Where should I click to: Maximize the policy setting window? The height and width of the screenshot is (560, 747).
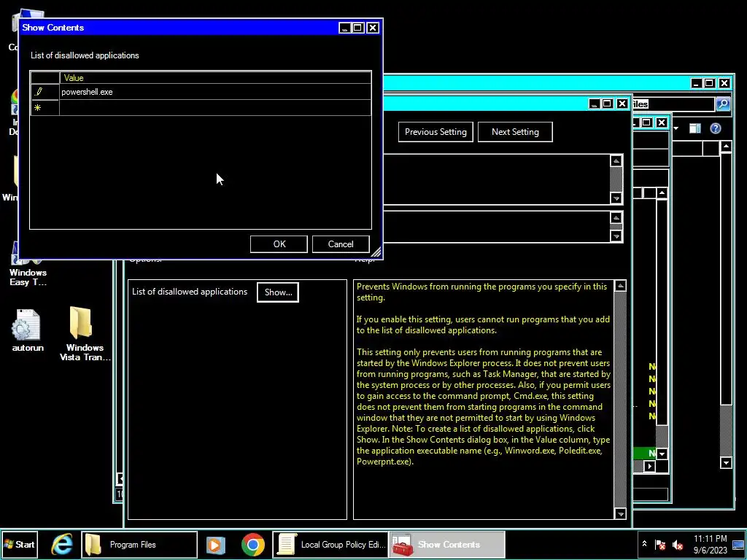pos(607,104)
